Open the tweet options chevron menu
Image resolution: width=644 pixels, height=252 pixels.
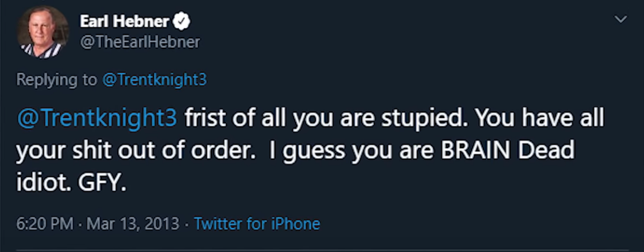coord(621,19)
